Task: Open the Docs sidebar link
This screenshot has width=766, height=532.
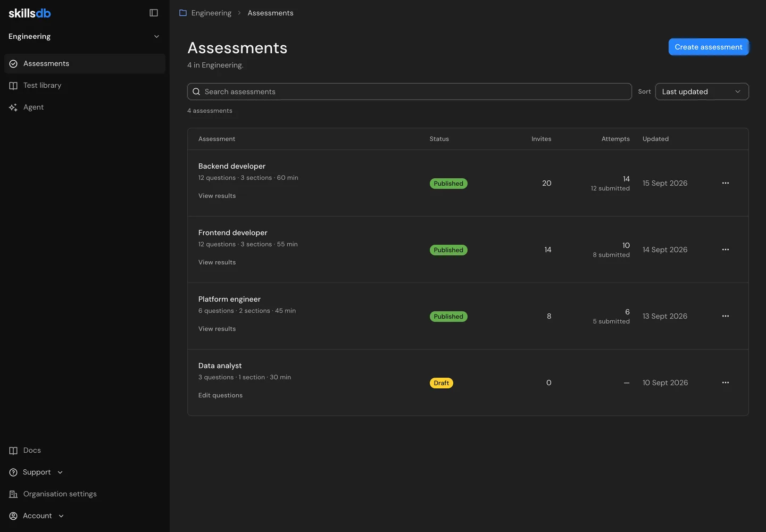Action: pos(85,451)
